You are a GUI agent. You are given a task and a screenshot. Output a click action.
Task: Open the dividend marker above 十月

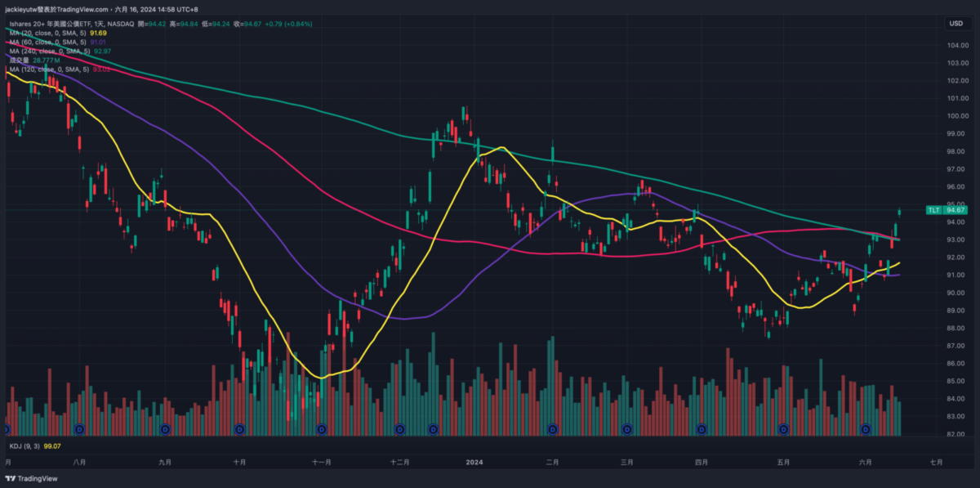coord(239,428)
